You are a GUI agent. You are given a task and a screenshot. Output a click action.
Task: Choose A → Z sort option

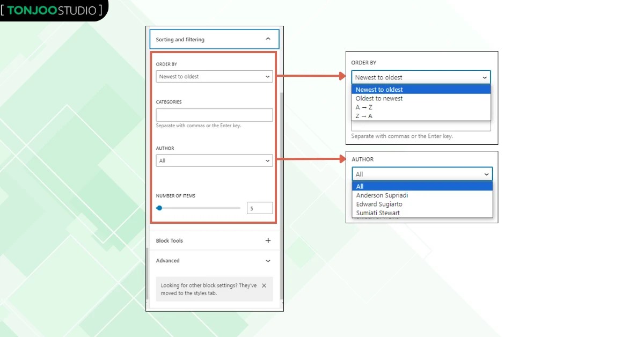pos(421,107)
